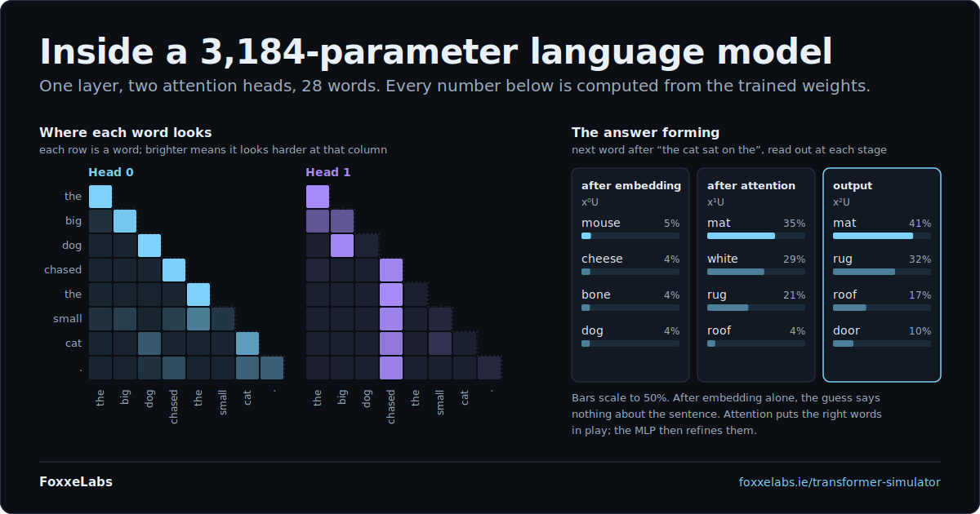Viewport: 980px width, 514px height.
Task: Select Head 1 cell at row chased, column chased
Action: (391, 270)
